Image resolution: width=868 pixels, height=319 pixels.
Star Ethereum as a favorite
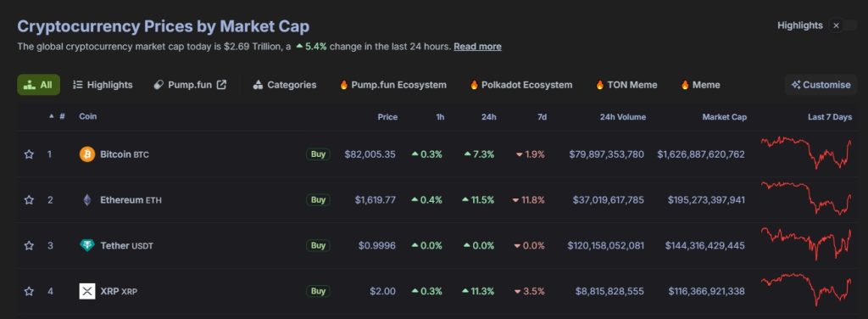pyautogui.click(x=29, y=200)
